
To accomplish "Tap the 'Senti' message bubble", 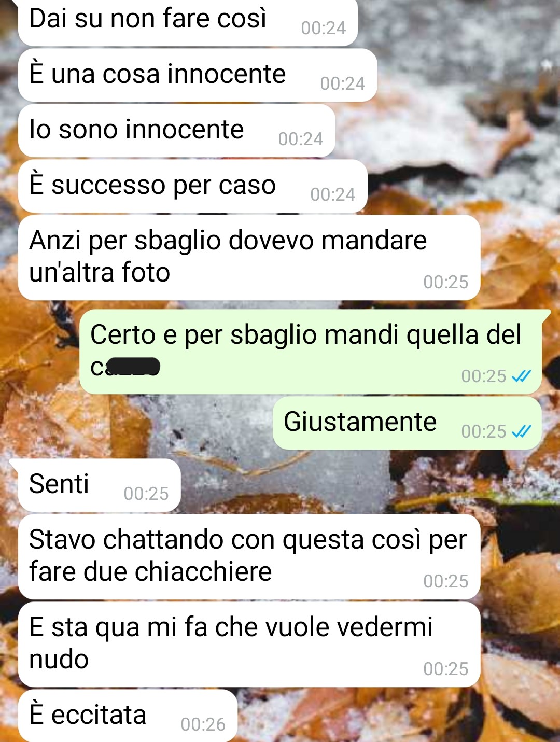I will [99, 485].
